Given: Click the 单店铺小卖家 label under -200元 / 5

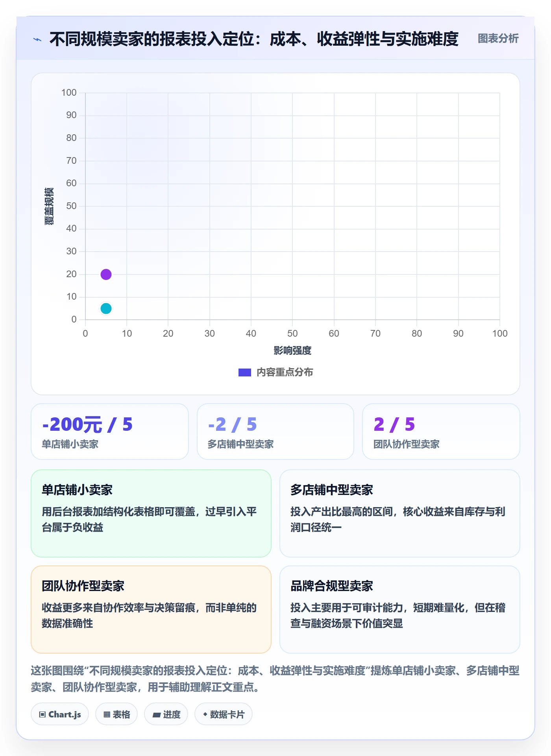Looking at the screenshot, I should pyautogui.click(x=70, y=444).
